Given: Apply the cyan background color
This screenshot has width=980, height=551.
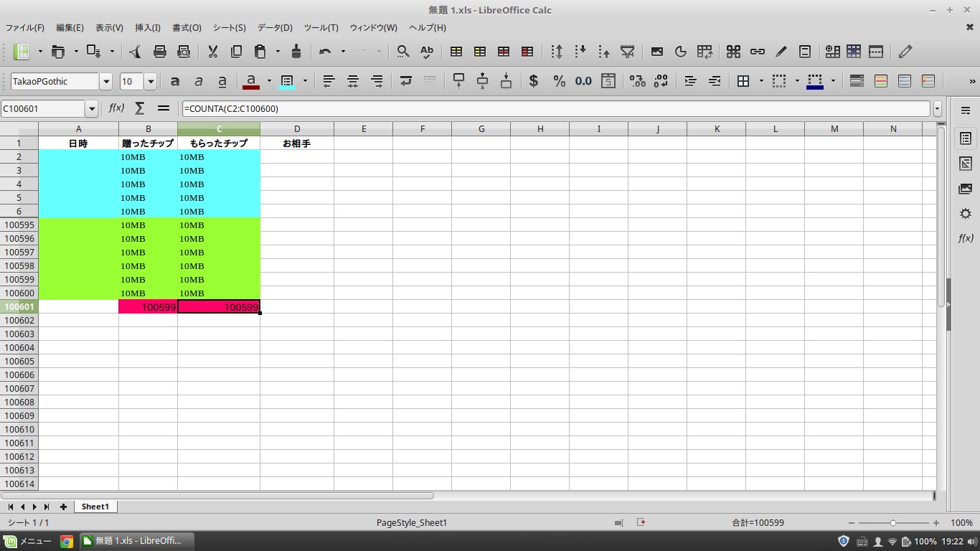Looking at the screenshot, I should pyautogui.click(x=287, y=81).
